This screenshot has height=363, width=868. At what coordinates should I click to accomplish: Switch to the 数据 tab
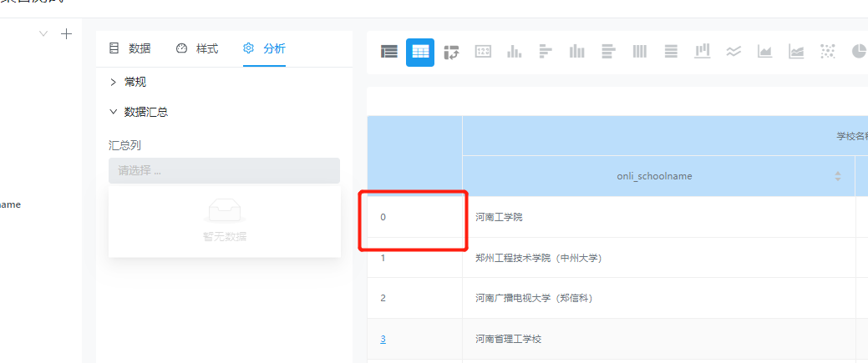(130, 48)
